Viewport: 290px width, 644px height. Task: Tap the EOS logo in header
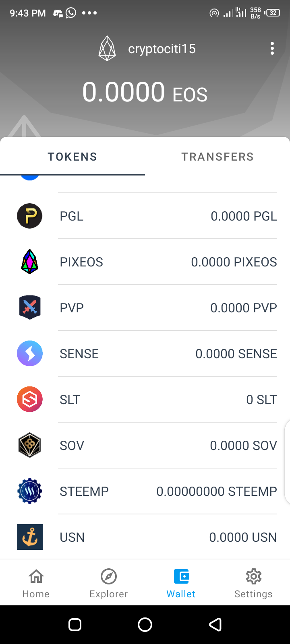click(107, 49)
